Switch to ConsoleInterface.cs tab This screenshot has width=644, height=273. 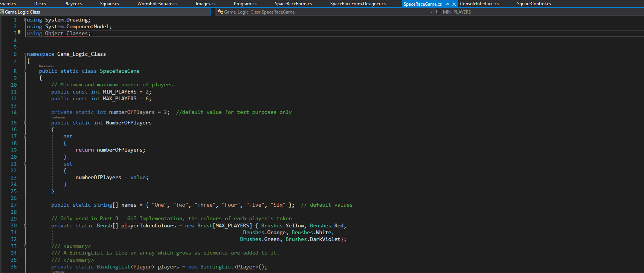(479, 4)
